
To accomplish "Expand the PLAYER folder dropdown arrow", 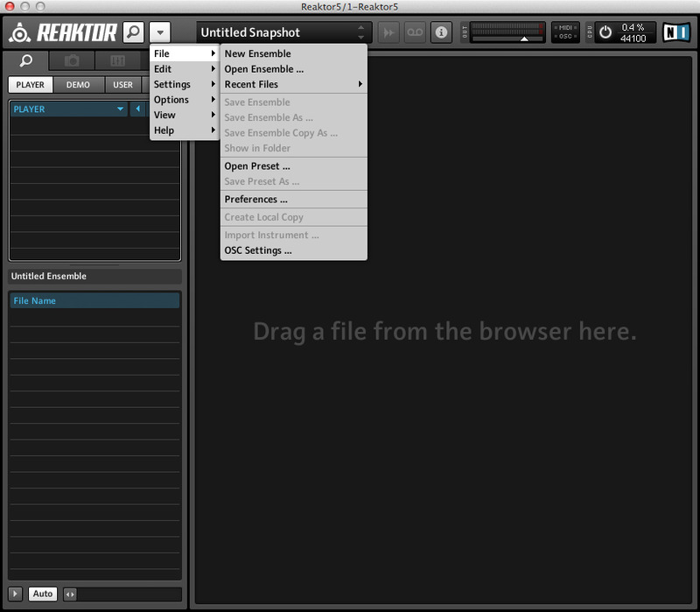I will click(x=121, y=109).
